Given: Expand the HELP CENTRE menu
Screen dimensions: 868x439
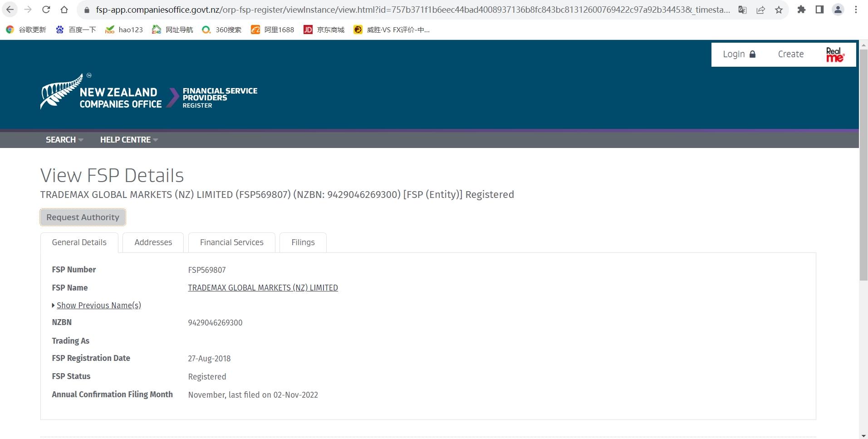Looking at the screenshot, I should (129, 139).
